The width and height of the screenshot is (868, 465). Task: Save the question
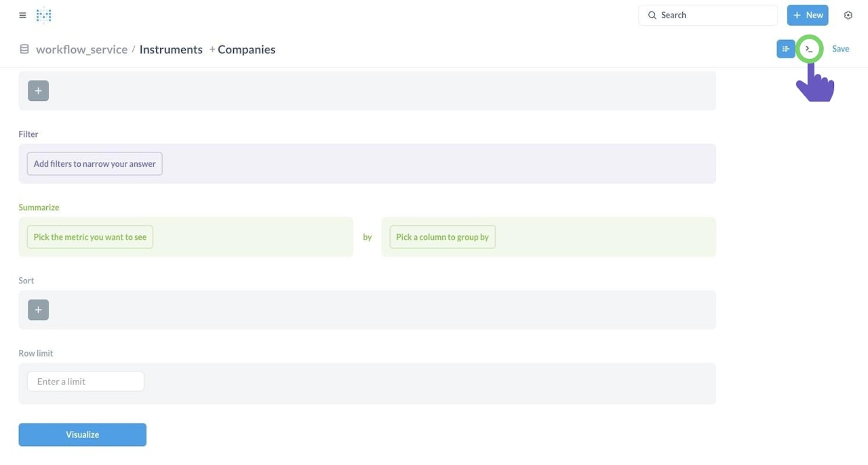(x=841, y=49)
